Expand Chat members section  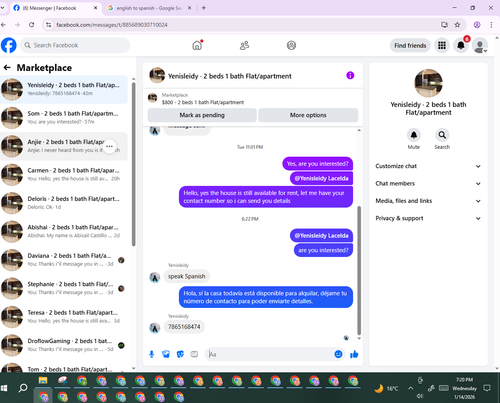pyautogui.click(x=428, y=183)
